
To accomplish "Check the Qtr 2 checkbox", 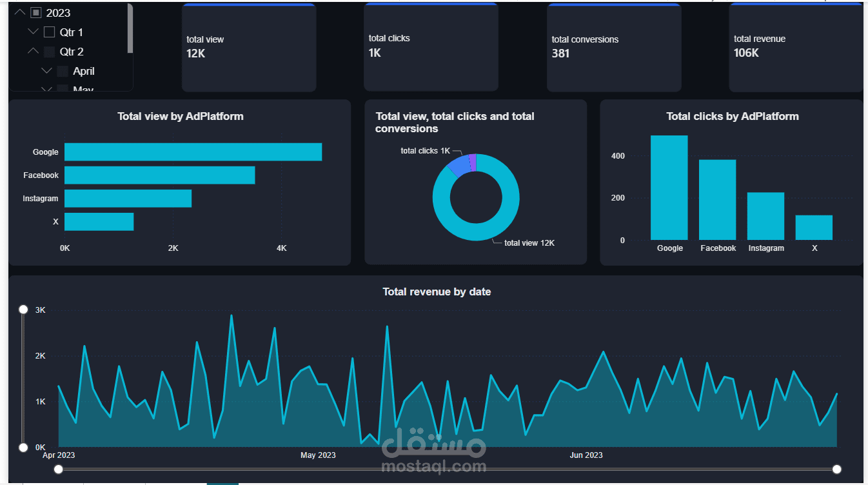I will tap(49, 52).
